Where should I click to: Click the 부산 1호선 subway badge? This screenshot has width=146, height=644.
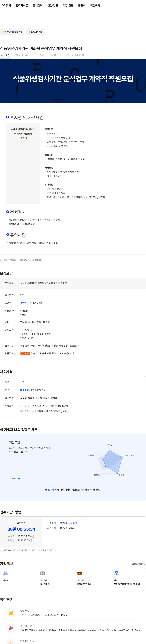pyautogui.click(x=25, y=353)
